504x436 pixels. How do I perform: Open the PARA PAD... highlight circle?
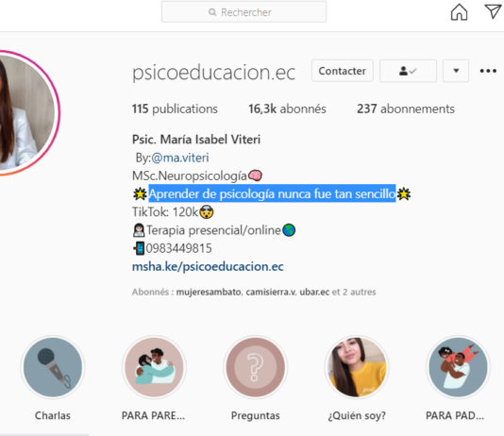tap(458, 367)
